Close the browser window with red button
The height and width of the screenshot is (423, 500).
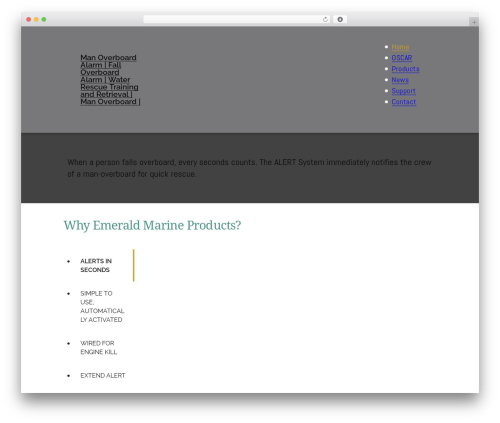pyautogui.click(x=29, y=19)
